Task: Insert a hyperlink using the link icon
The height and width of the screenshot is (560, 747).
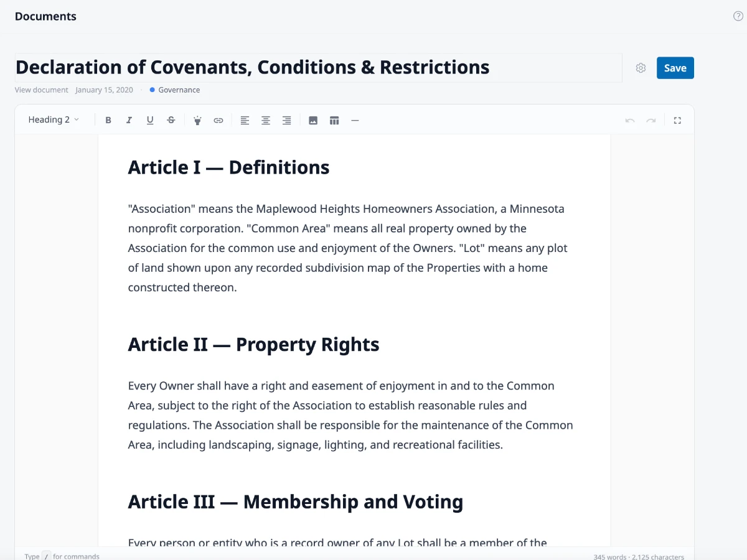Action: tap(218, 120)
